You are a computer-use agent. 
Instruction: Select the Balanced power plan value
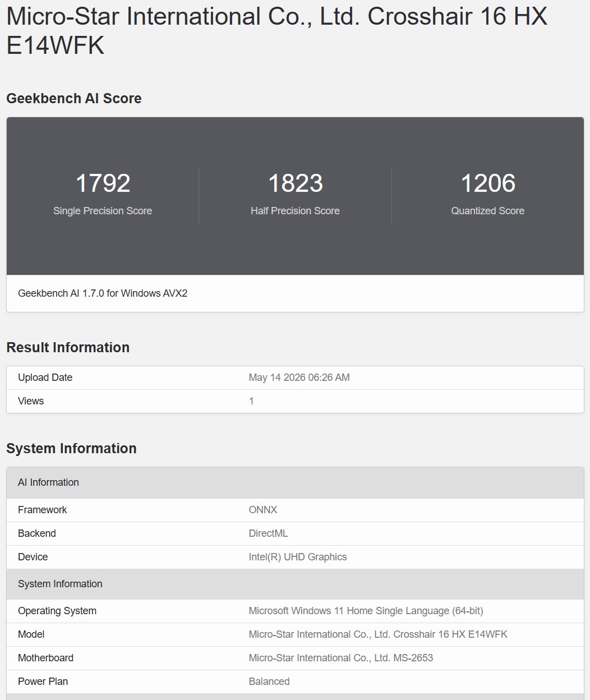click(269, 681)
